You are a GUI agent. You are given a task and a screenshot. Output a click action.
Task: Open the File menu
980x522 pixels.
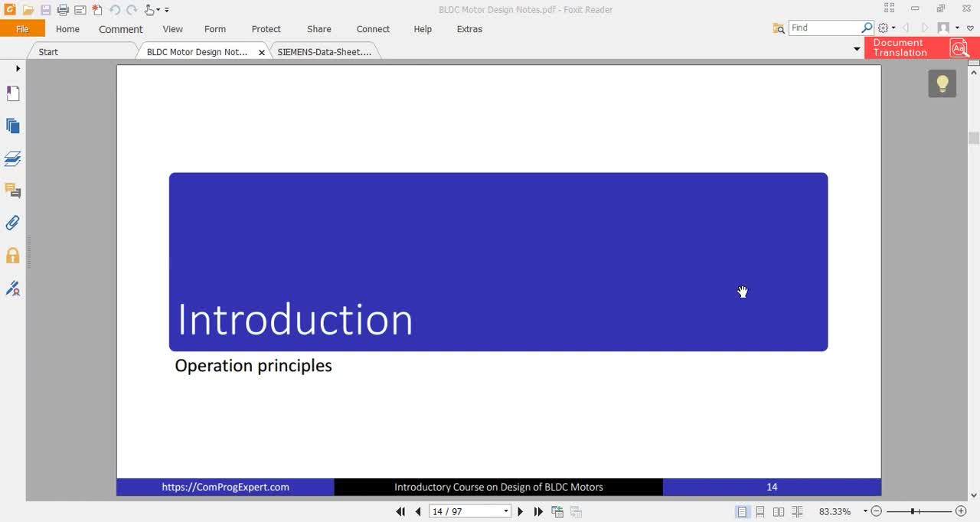coord(22,28)
